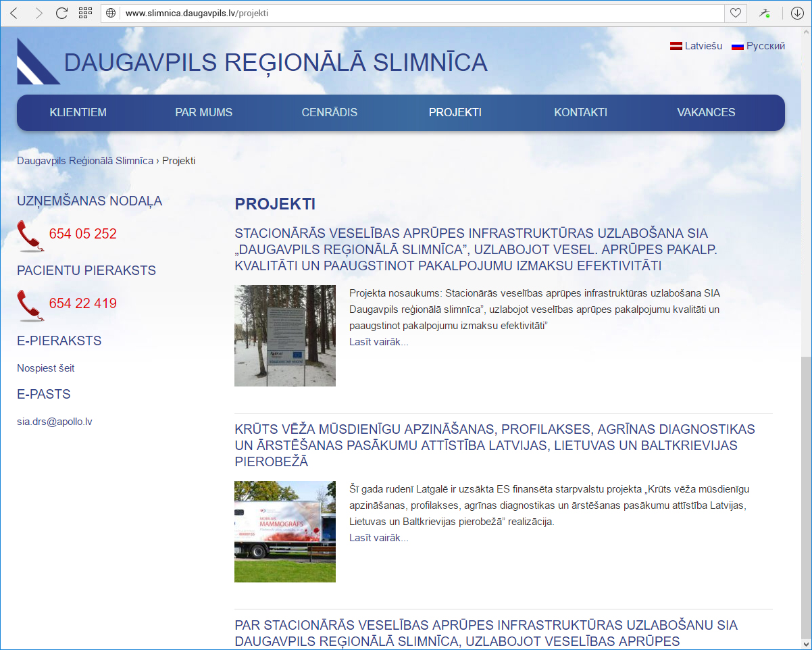Open the CENRĀDIS menu item

[329, 113]
